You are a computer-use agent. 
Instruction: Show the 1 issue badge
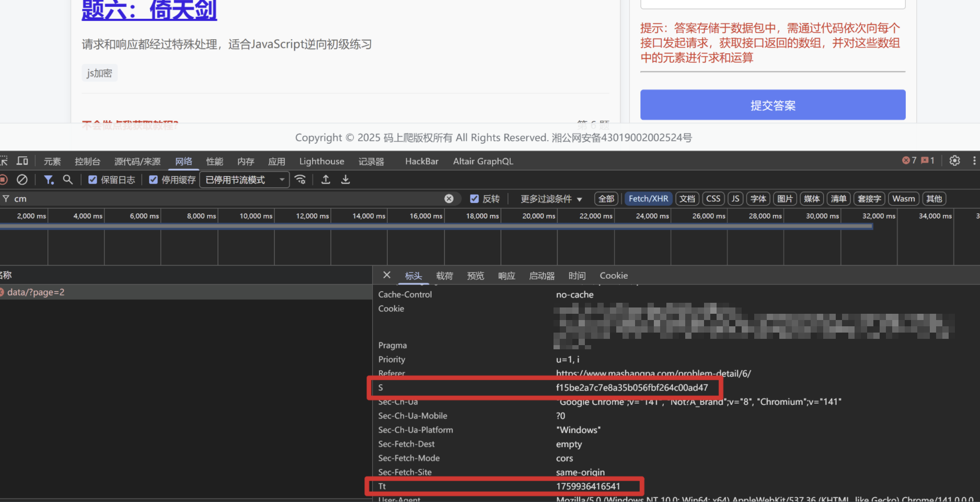click(928, 161)
